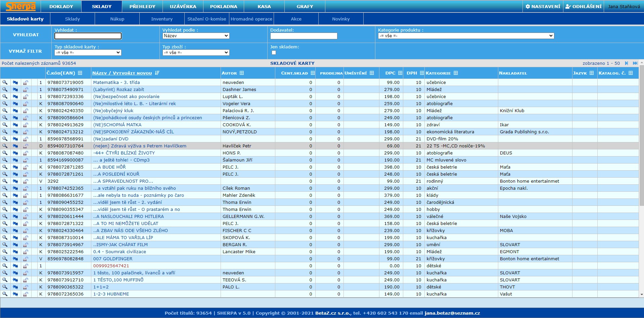Open NASTAVENÍ settings
Viewport: 644px width, 318px height.
click(x=543, y=6)
